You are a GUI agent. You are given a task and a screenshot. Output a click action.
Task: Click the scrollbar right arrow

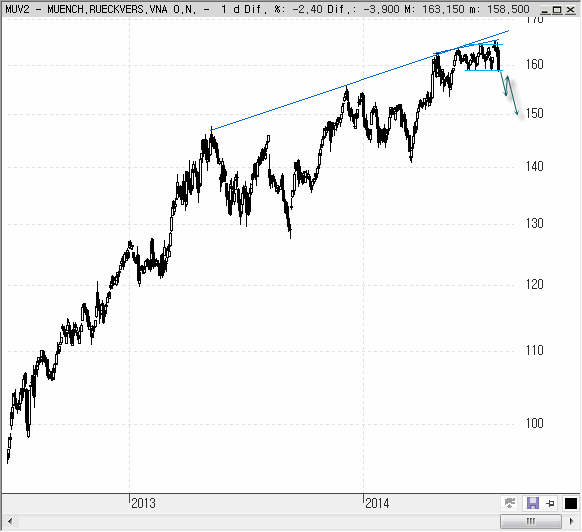pyautogui.click(x=572, y=522)
